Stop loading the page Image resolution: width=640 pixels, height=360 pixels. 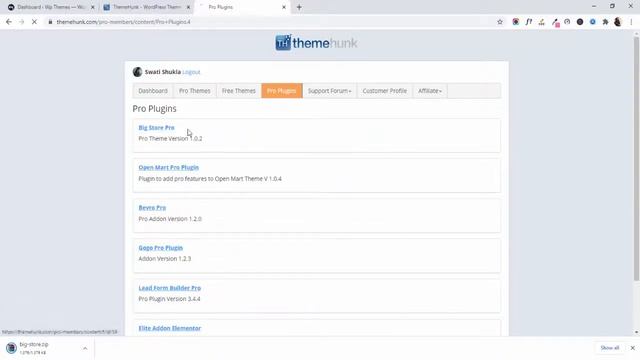tap(34, 22)
